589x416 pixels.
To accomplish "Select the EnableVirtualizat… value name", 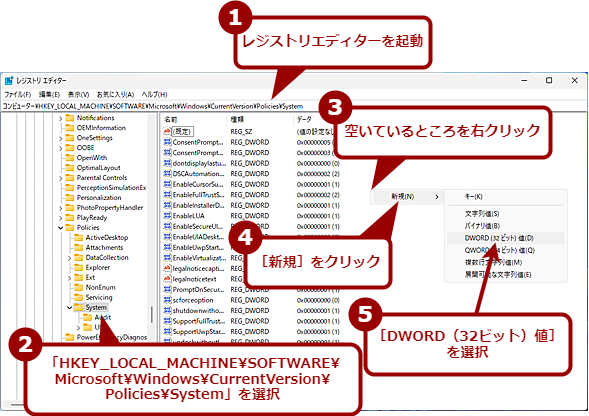I will click(199, 258).
